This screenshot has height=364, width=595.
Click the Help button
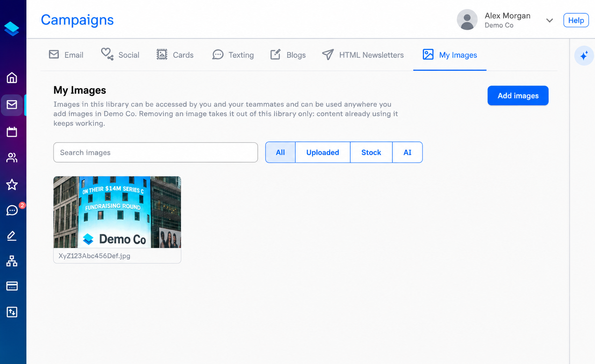[x=576, y=20]
